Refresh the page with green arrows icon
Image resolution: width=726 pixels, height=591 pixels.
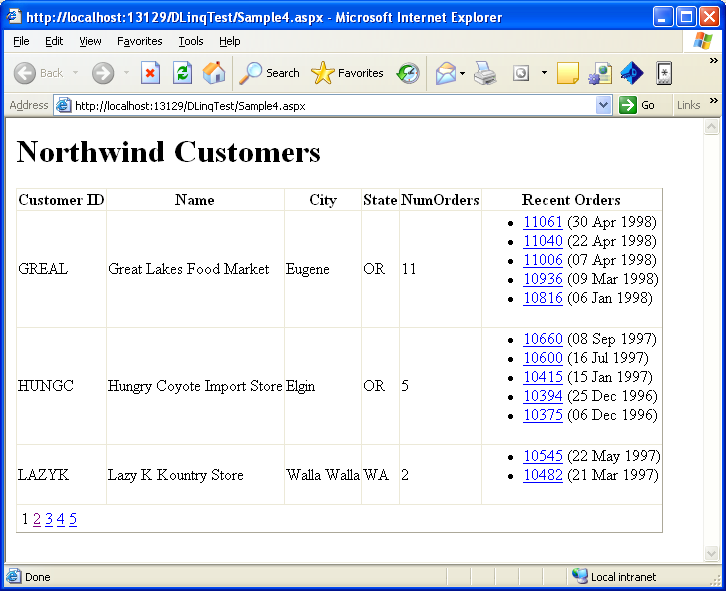182,73
